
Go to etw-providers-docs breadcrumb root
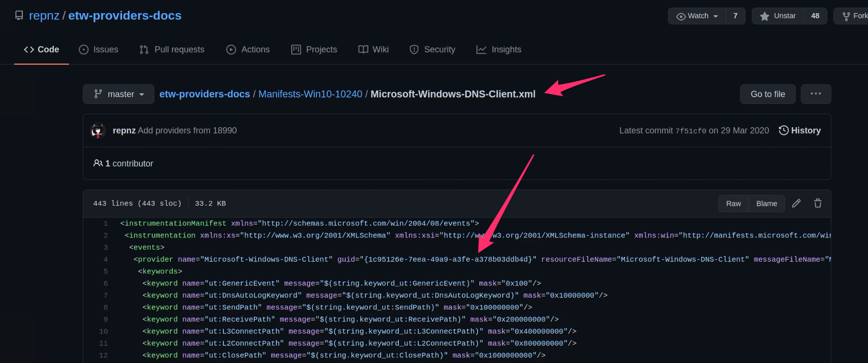click(x=205, y=94)
